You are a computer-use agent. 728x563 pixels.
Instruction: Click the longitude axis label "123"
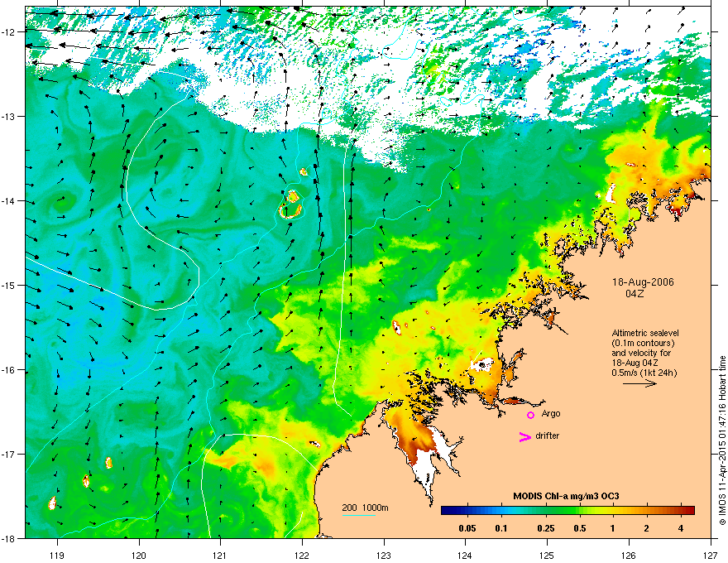[x=384, y=555]
